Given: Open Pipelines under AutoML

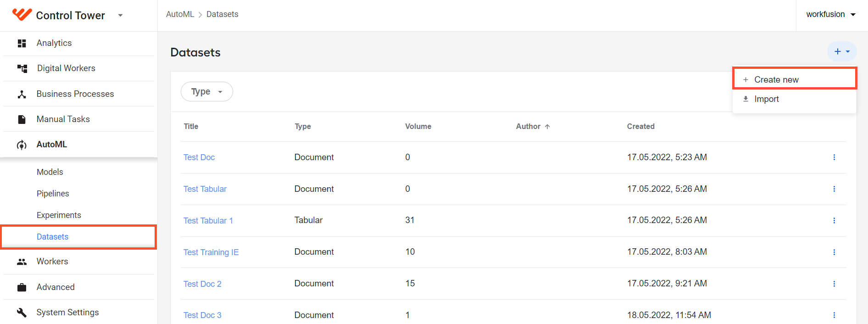Looking at the screenshot, I should tap(53, 193).
